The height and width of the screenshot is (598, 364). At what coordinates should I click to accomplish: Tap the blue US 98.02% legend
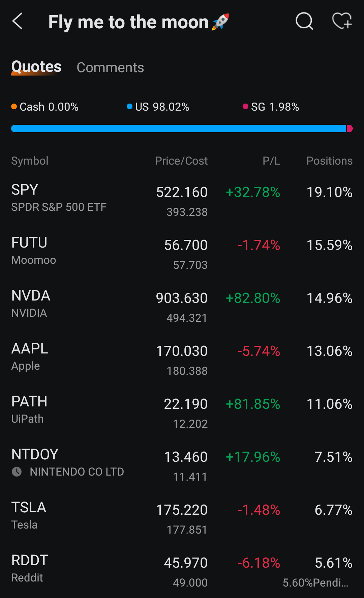click(x=158, y=107)
